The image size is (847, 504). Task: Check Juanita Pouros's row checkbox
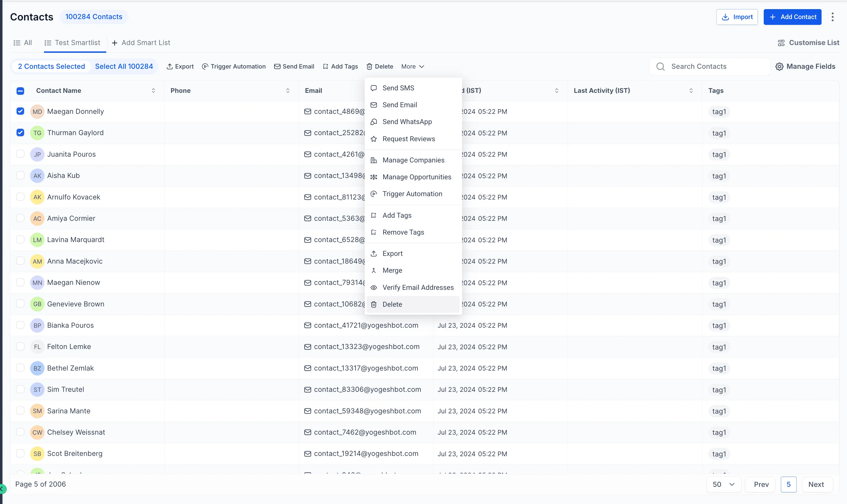(20, 154)
